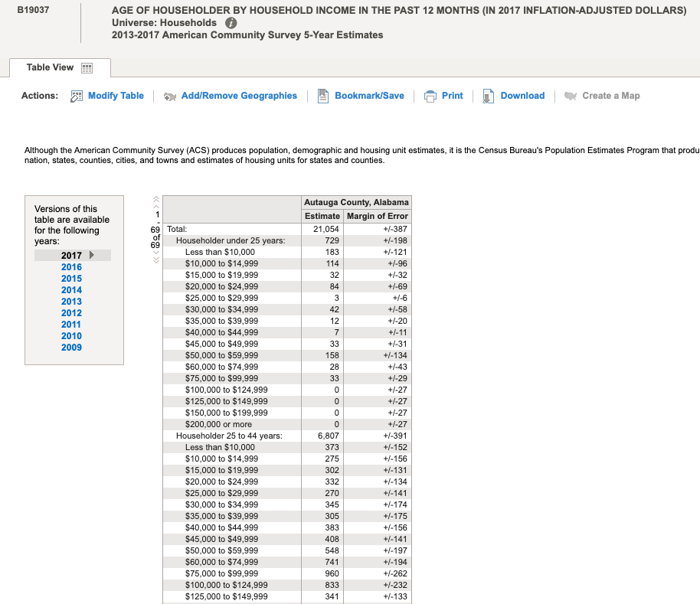The image size is (700, 604).
Task: Open the Modify Table tool icon
Action: [x=77, y=96]
